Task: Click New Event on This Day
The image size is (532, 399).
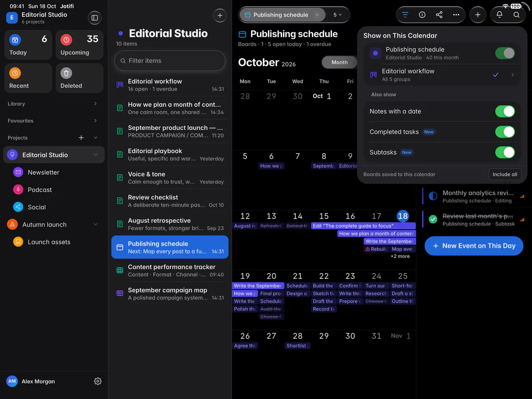Action: [x=474, y=246]
